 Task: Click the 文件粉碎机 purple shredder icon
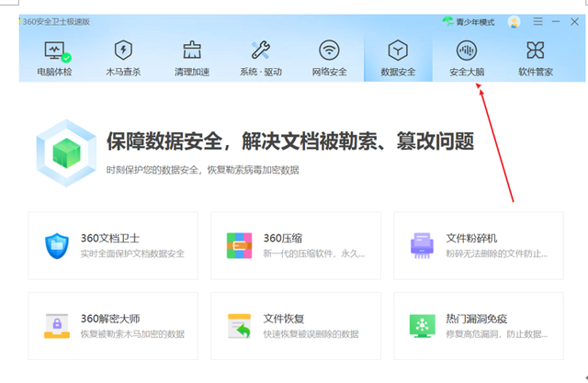pyautogui.click(x=423, y=245)
